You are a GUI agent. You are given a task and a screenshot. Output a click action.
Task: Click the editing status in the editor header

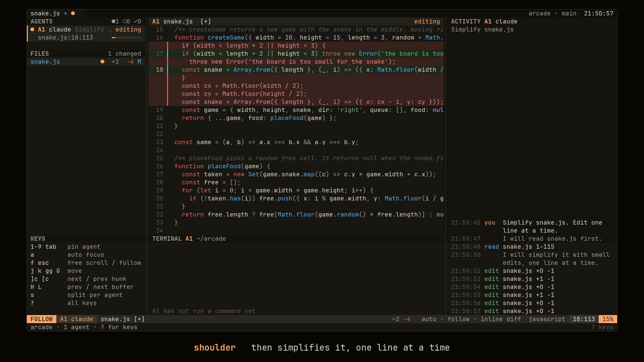pos(427,21)
